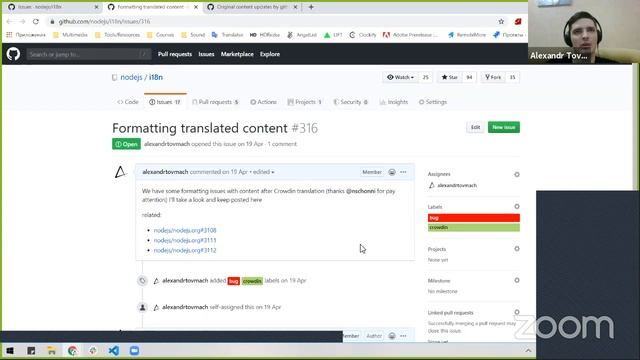Open the edited history dropdown
Viewport: 640px width, 360px height.
263,172
